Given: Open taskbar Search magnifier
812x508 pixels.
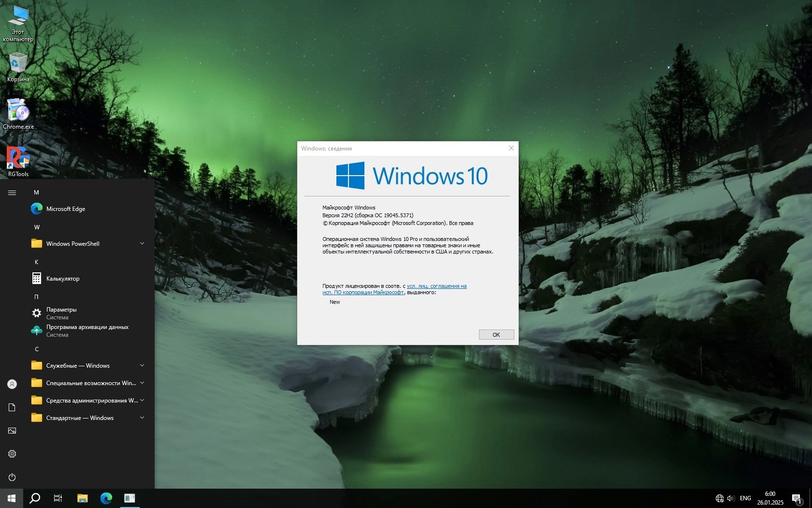Looking at the screenshot, I should [x=35, y=498].
